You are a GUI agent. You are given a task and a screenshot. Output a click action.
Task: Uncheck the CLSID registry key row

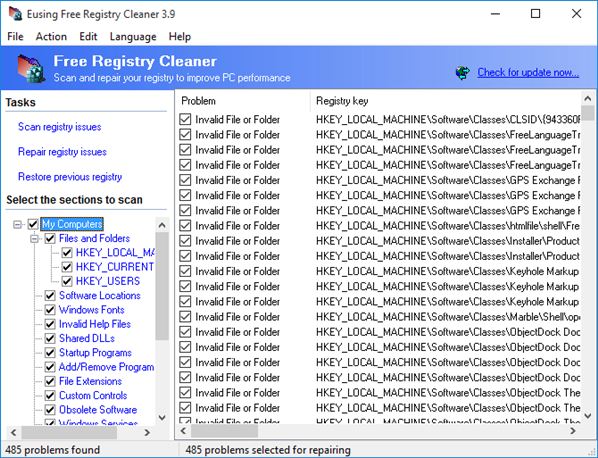(x=185, y=119)
